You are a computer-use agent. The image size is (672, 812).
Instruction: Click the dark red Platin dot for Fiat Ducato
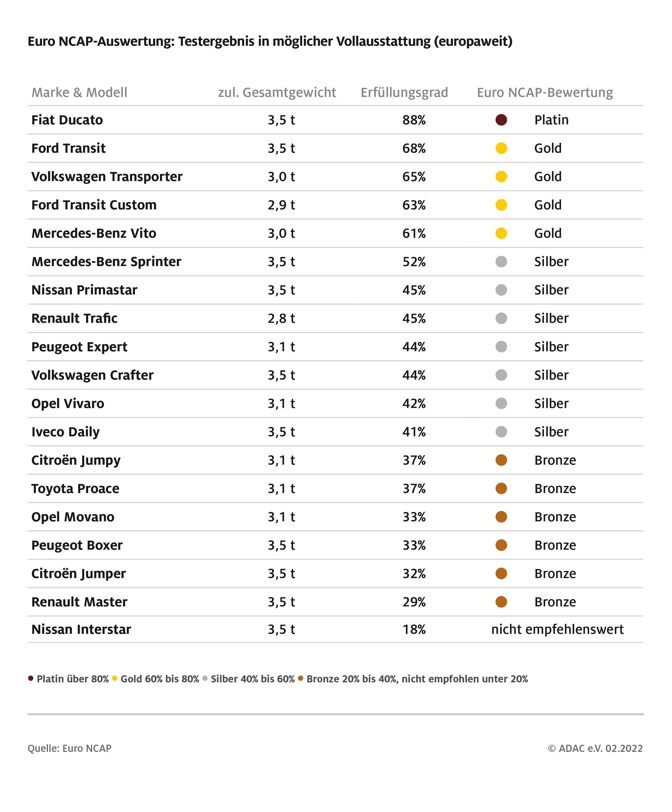tap(501, 120)
